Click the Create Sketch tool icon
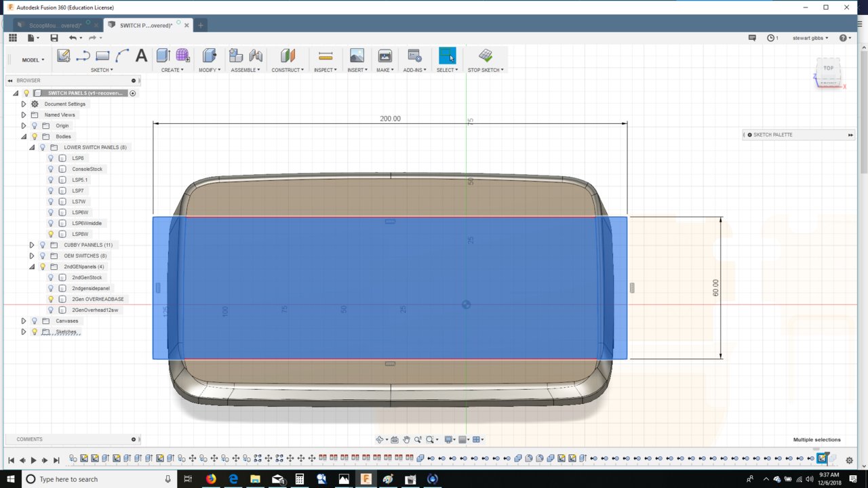 (x=63, y=56)
